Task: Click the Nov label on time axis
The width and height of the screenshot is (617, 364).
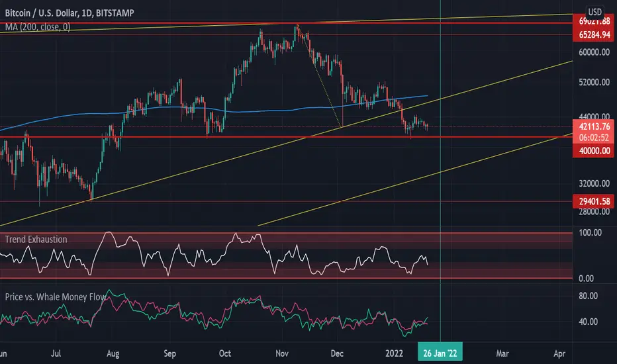Action: click(282, 353)
